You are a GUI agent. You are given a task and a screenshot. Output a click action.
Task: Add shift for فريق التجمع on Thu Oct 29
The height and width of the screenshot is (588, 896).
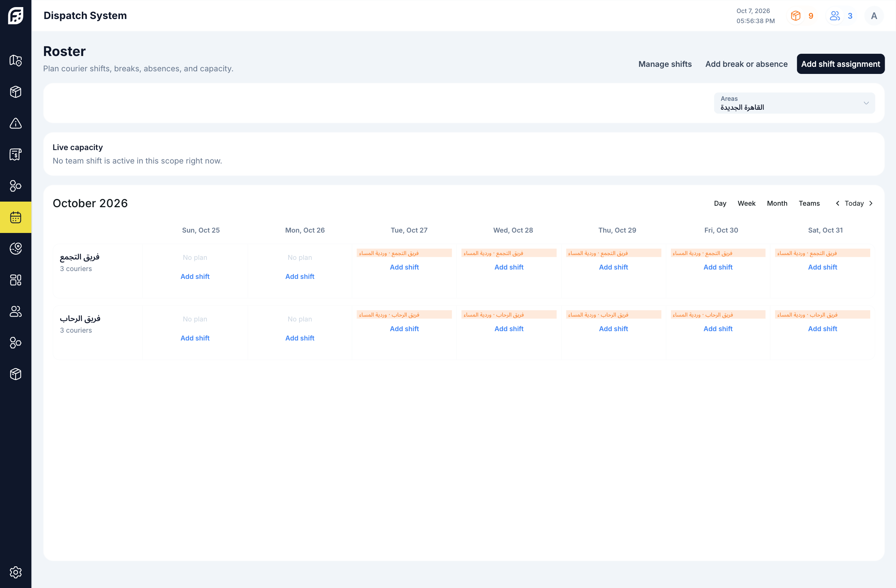(613, 267)
